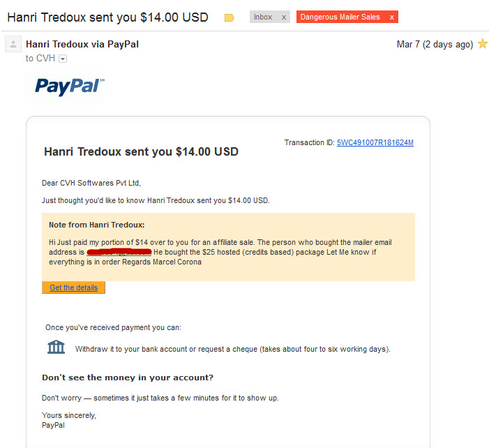Click the Hanri Tredoux via PayPal sender name
Image resolution: width=489 pixels, height=448 pixels.
[82, 44]
